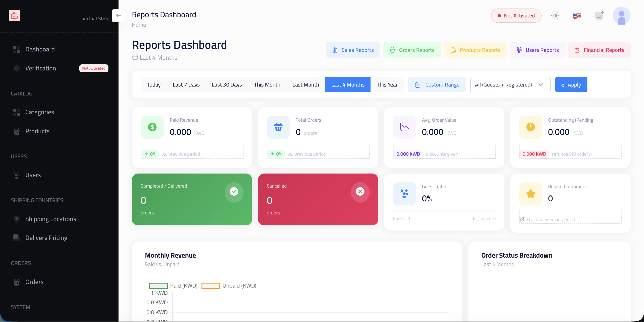This screenshot has width=644, height=322.
Task: Click the store logo icon
Action: click(x=14, y=16)
